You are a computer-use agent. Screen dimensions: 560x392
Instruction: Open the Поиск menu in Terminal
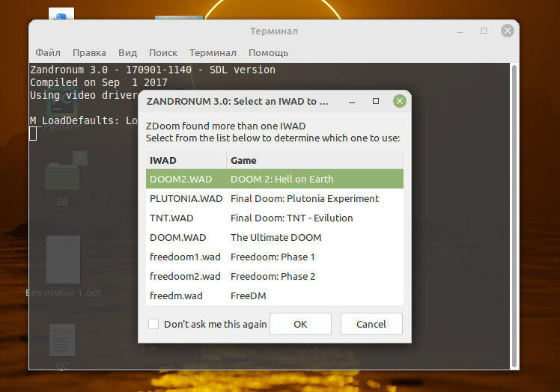(x=163, y=53)
